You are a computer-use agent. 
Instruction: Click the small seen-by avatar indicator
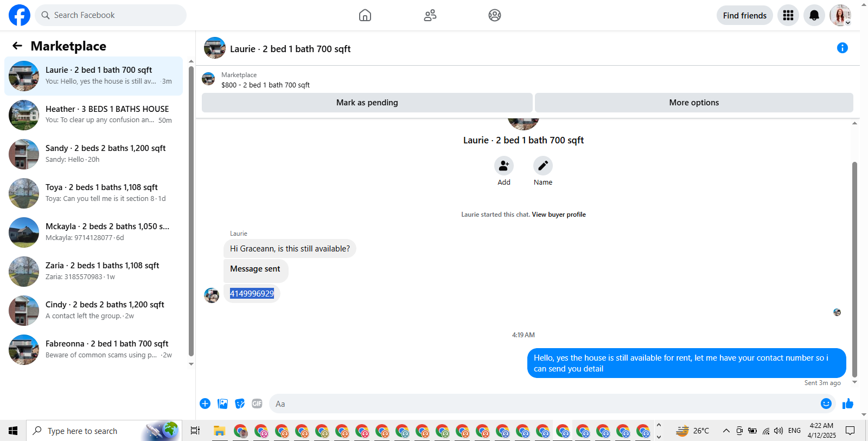(837, 312)
